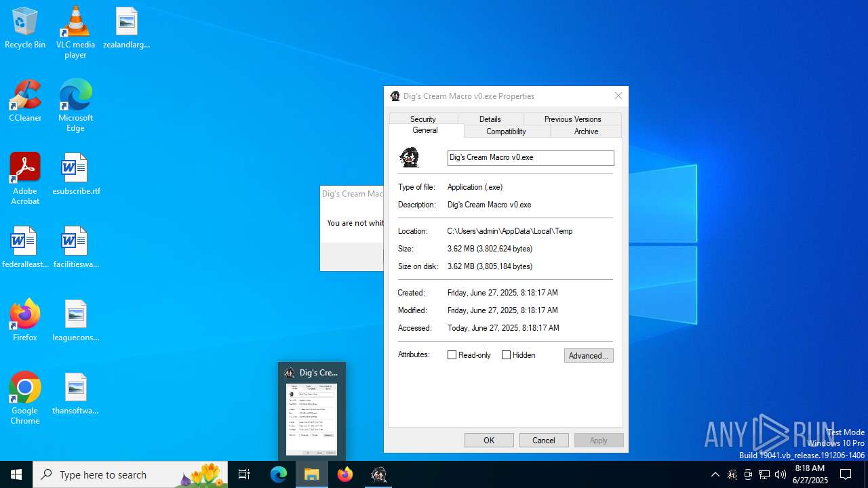Open the notification center
The width and height of the screenshot is (868, 488).
pyautogui.click(x=846, y=474)
